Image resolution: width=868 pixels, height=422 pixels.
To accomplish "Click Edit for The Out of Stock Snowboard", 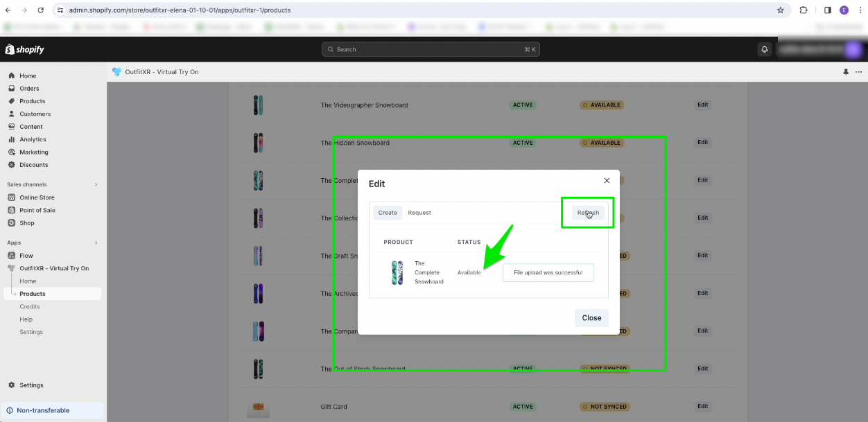I will pyautogui.click(x=703, y=369).
